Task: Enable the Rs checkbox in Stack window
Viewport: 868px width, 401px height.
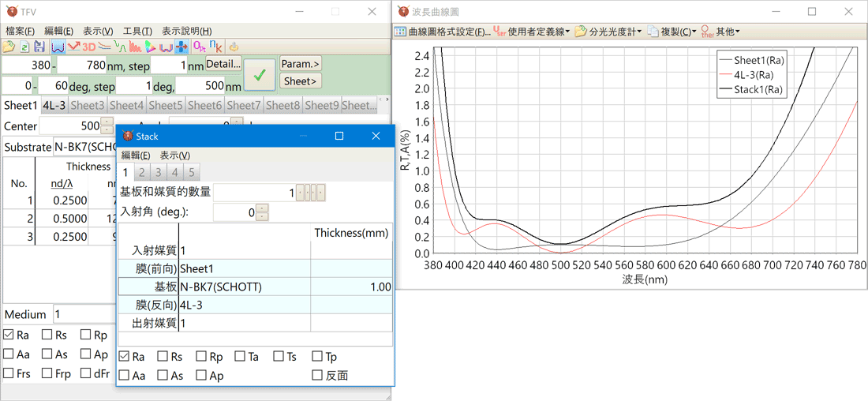Action: [x=163, y=357]
